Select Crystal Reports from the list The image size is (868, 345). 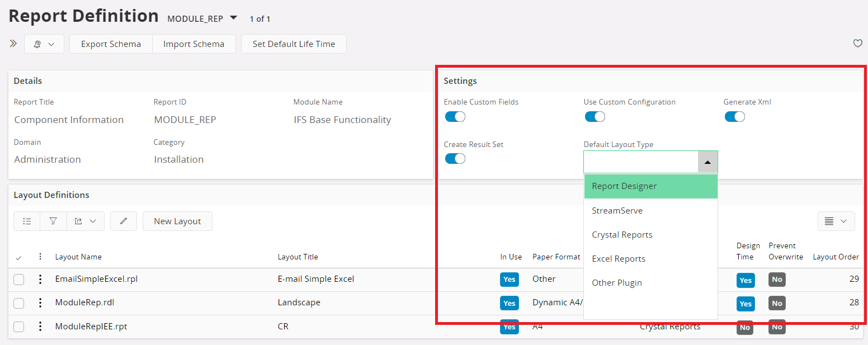coord(622,235)
